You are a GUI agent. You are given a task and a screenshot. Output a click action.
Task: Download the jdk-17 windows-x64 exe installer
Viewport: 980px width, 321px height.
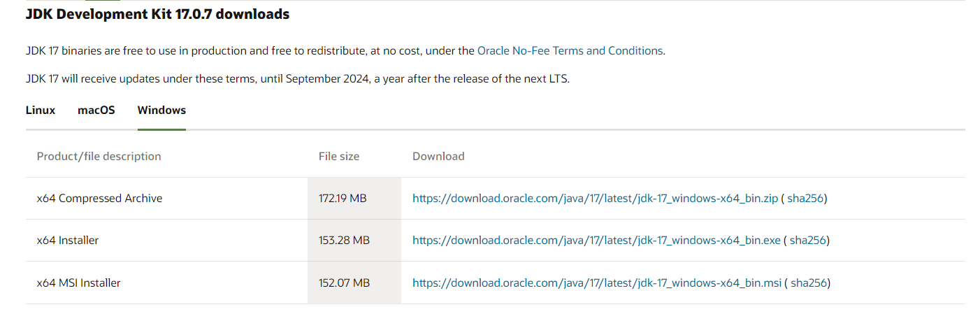click(x=596, y=241)
